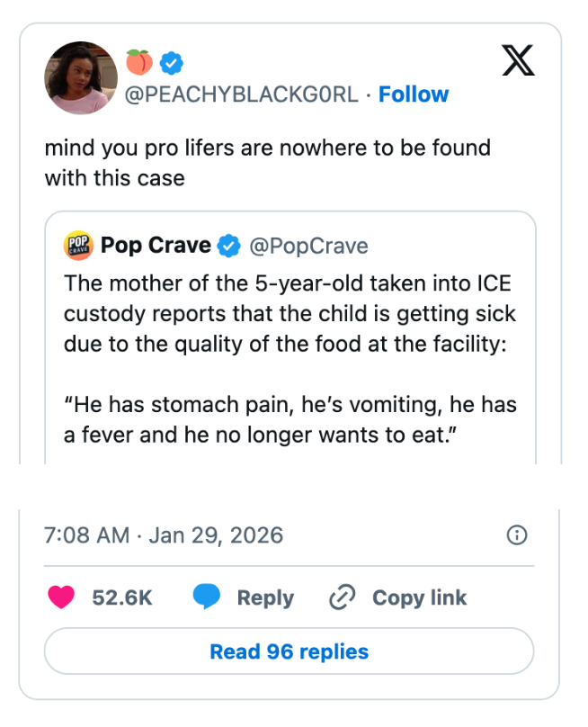Open the PEACHYBLACKG0RL profile avatar

(x=81, y=78)
